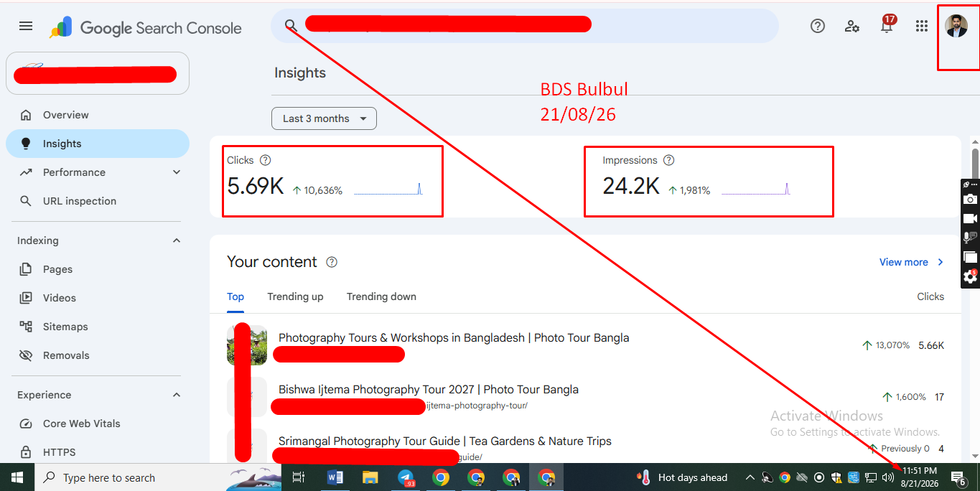Open notifications bell with 17 badge
Image resolution: width=980 pixels, height=491 pixels.
887,26
